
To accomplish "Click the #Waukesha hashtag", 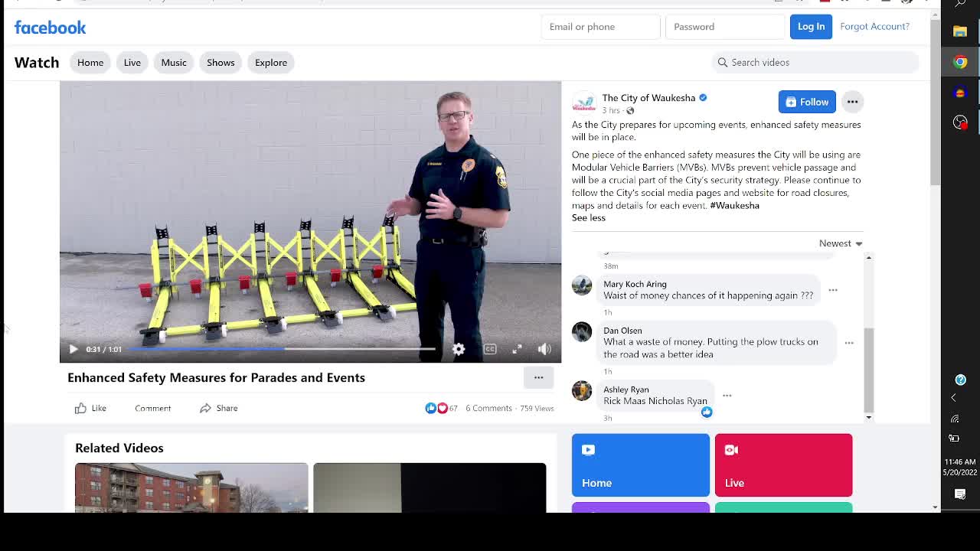I will tap(734, 205).
